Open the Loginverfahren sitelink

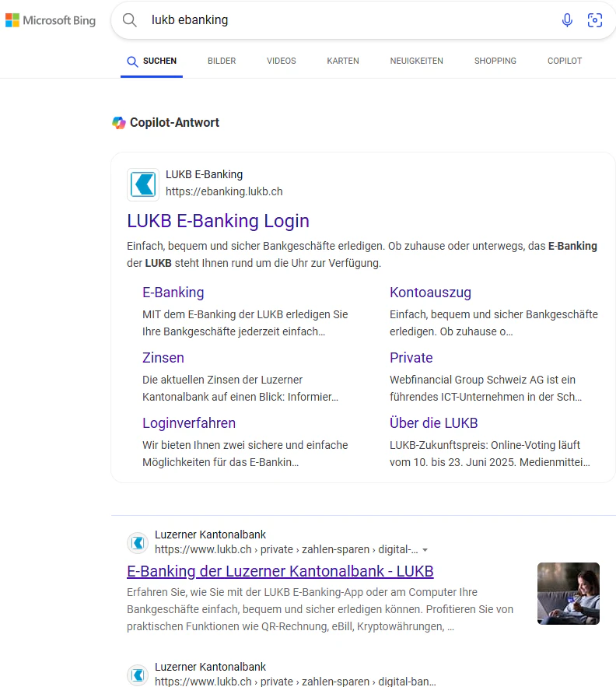tap(189, 422)
